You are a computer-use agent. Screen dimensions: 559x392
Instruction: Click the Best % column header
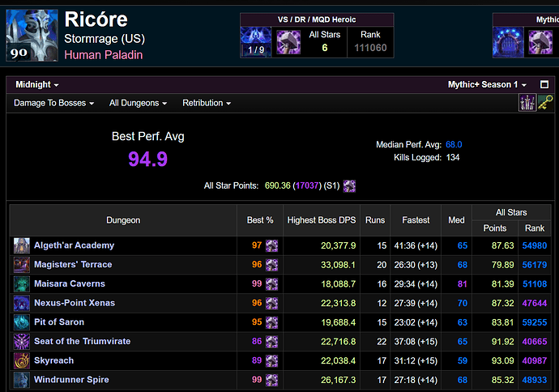[260, 220]
